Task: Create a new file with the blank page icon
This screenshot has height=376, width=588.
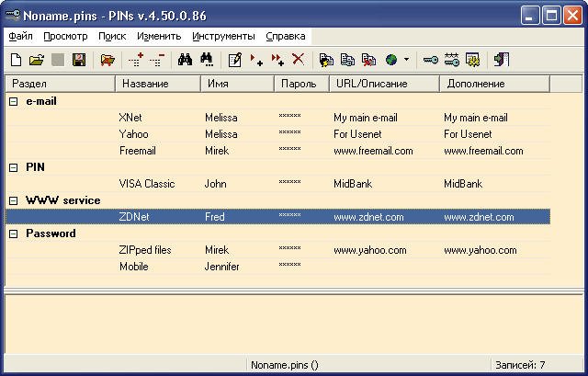Action: pyautogui.click(x=17, y=60)
